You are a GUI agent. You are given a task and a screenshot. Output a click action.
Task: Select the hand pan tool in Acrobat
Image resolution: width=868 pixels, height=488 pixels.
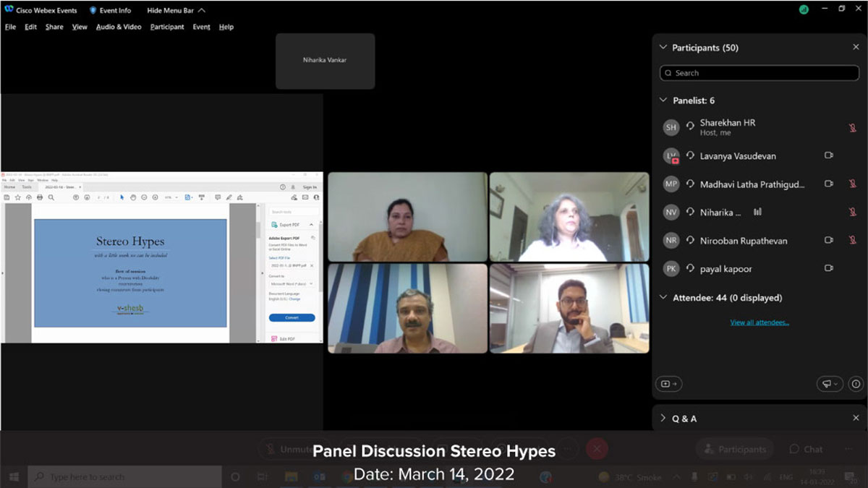pos(133,197)
